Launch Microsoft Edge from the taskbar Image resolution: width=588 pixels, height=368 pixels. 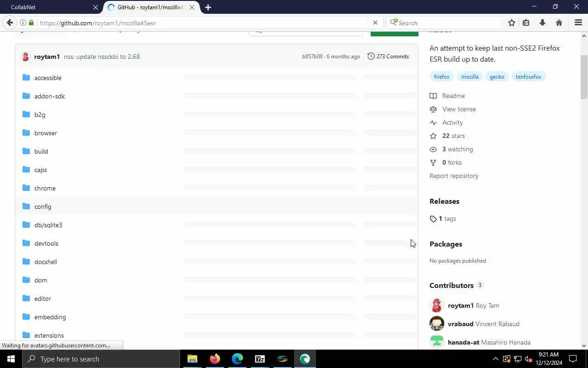[237, 359]
